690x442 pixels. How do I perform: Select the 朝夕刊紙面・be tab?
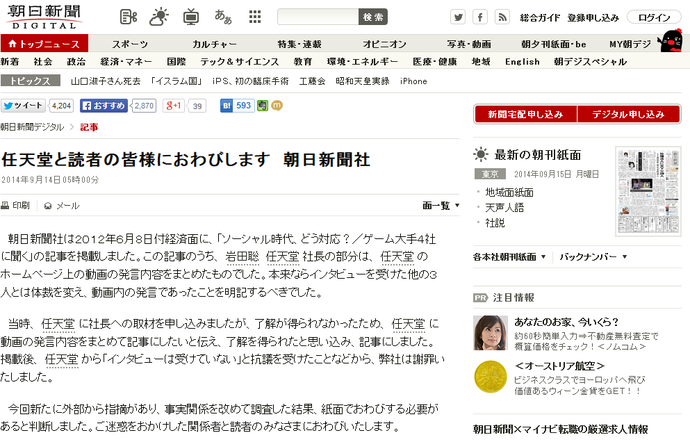pyautogui.click(x=554, y=44)
